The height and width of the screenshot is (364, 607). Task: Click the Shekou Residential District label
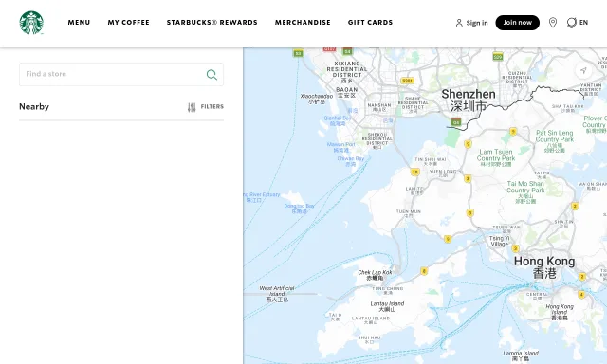(x=377, y=141)
